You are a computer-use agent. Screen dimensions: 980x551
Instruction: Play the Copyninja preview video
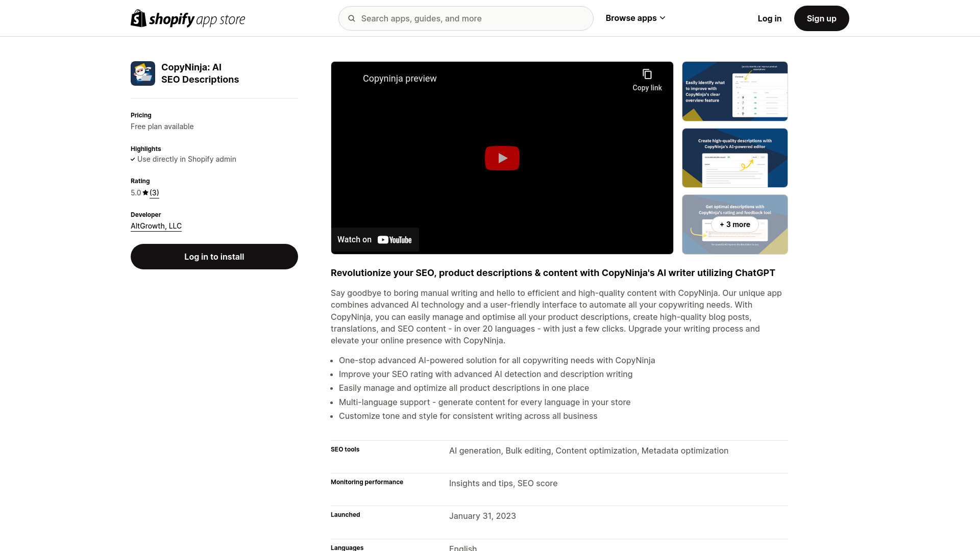[502, 158]
